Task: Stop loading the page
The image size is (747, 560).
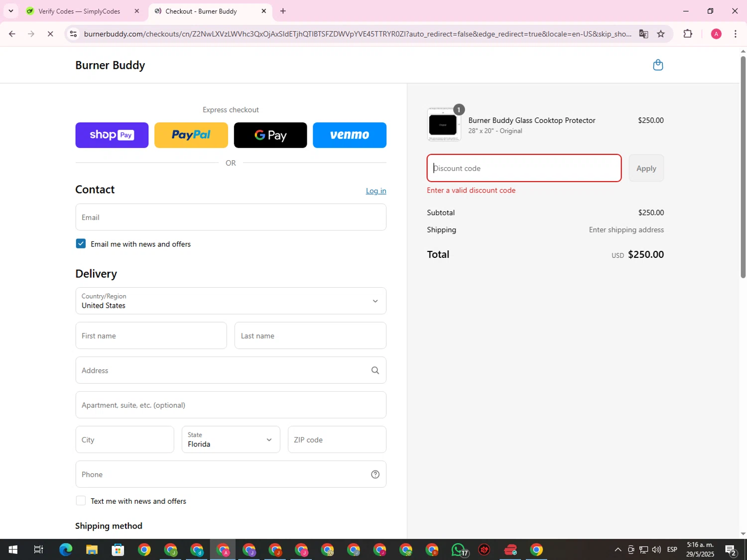Action: [50, 34]
